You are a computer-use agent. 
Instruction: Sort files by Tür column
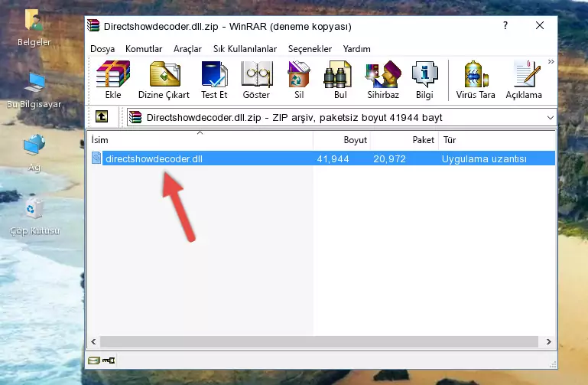496,140
